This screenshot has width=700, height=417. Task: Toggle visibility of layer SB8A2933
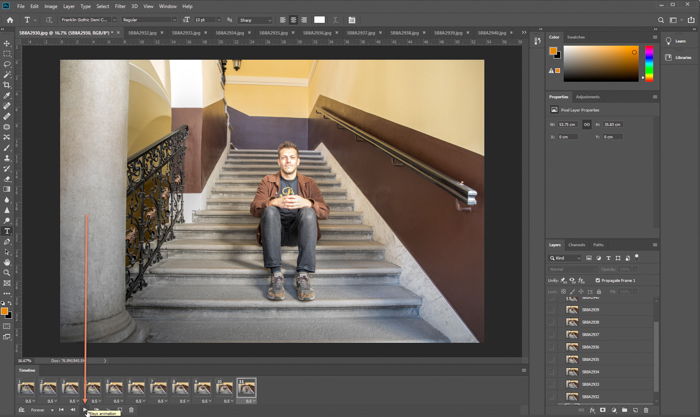(x=551, y=383)
